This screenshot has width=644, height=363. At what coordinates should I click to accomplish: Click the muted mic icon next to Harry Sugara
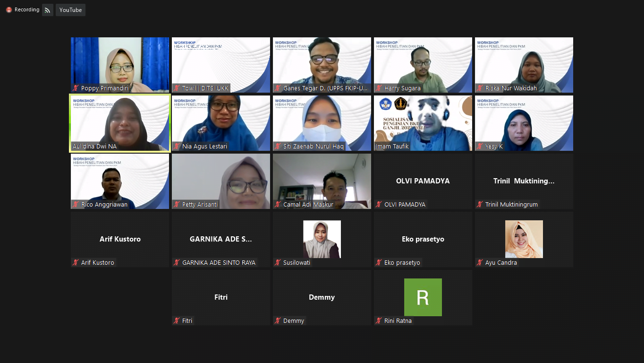tap(378, 88)
